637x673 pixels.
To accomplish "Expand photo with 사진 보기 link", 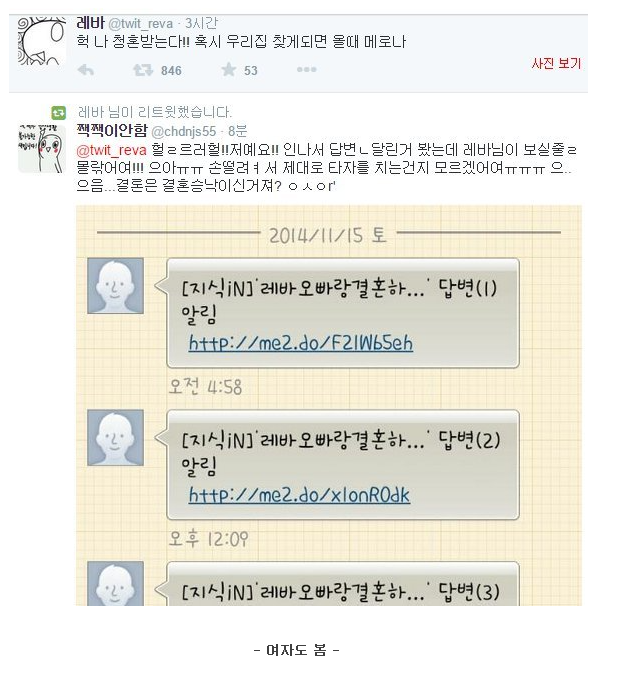I will pyautogui.click(x=556, y=64).
